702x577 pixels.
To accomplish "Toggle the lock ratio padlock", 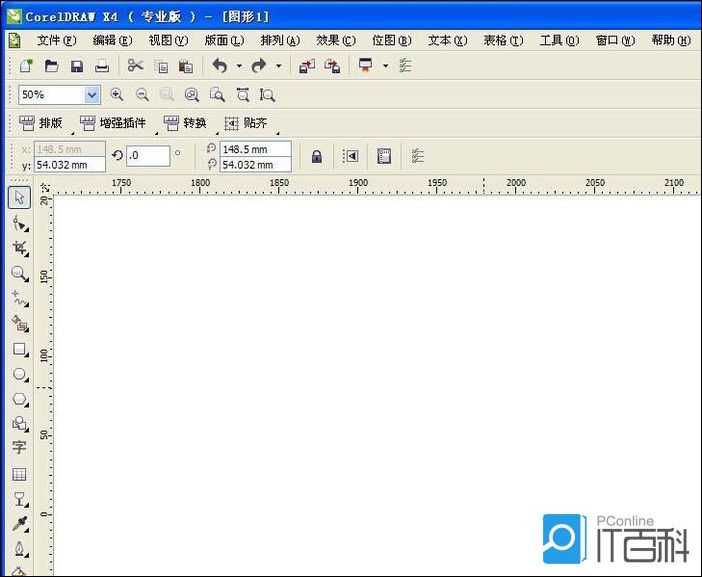I will coord(317,156).
